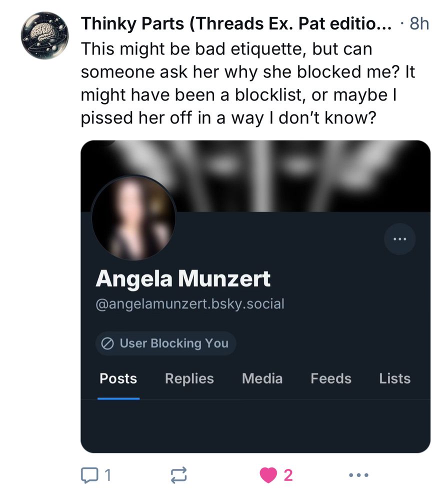Toggle the pink heart like icon
448x500 pixels.
[268, 475]
